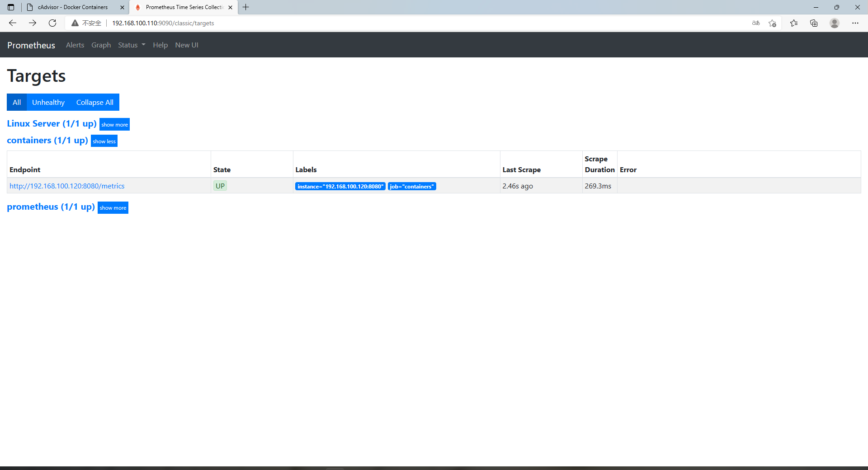Show less for containers job

point(104,141)
